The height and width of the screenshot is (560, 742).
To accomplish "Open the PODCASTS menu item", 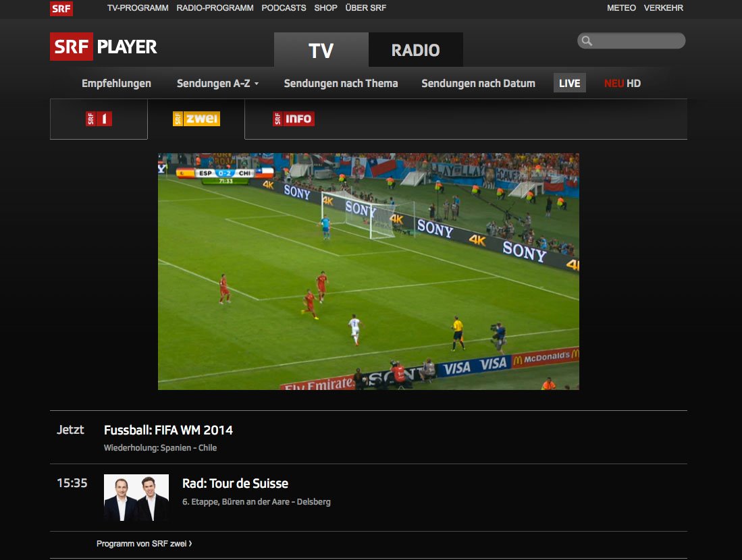I will [x=284, y=8].
